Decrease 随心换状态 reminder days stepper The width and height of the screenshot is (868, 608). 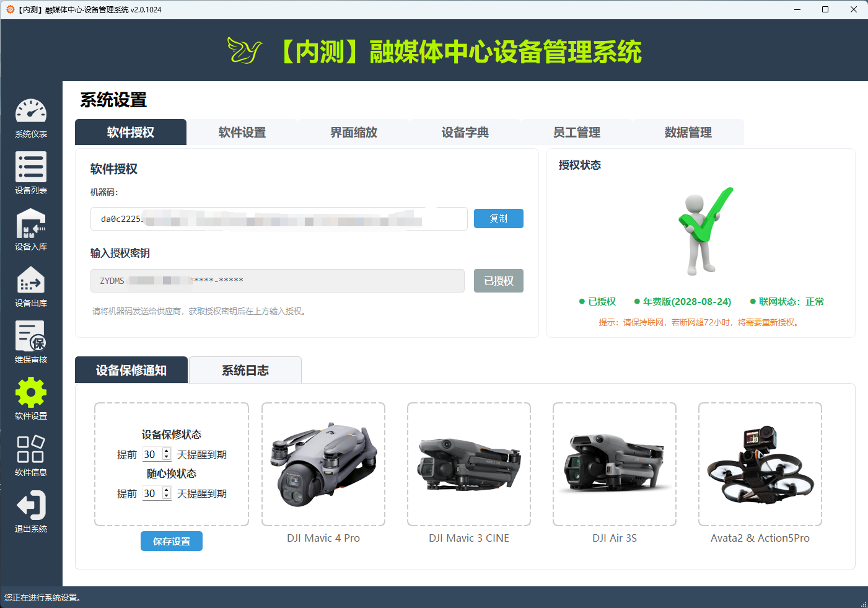[x=167, y=497]
